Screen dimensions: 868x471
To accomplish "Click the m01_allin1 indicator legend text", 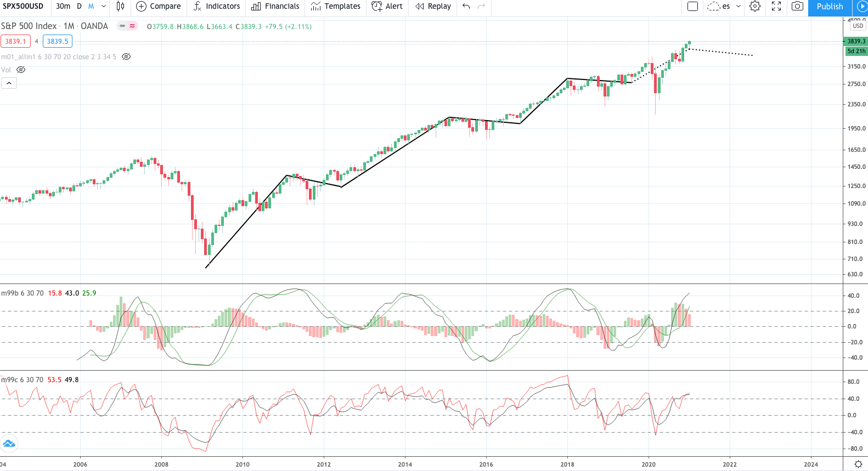I will [59, 56].
